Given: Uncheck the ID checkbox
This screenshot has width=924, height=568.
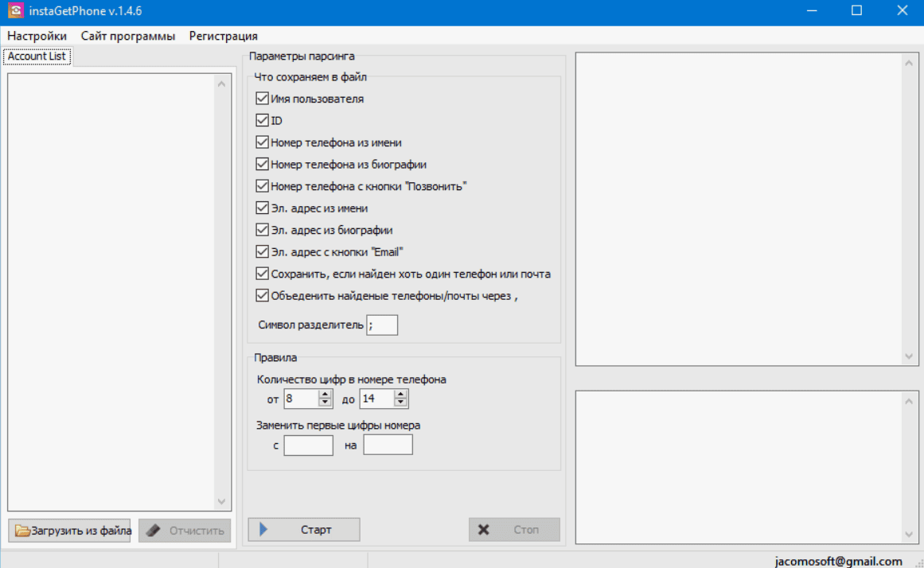Looking at the screenshot, I should [262, 120].
